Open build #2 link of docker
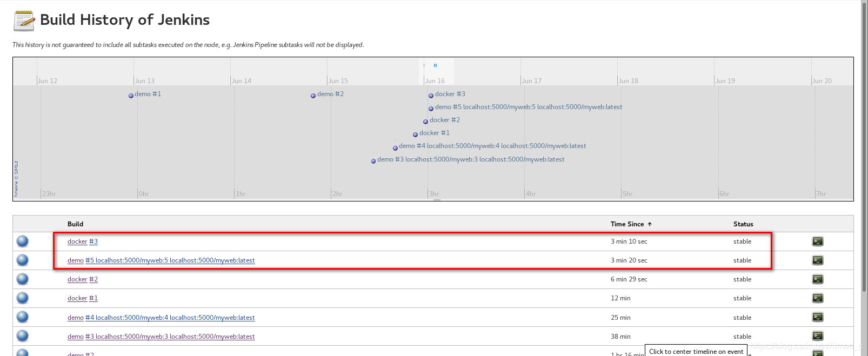Viewport: 868px width, 356px height. [x=94, y=279]
